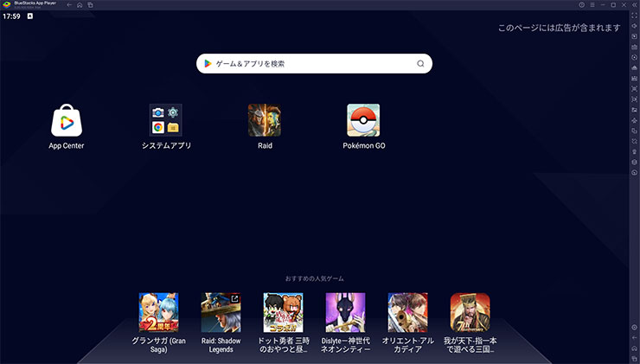Click the おすすめの人気ゲーム heading
This screenshot has width=640, height=364.
click(314, 278)
